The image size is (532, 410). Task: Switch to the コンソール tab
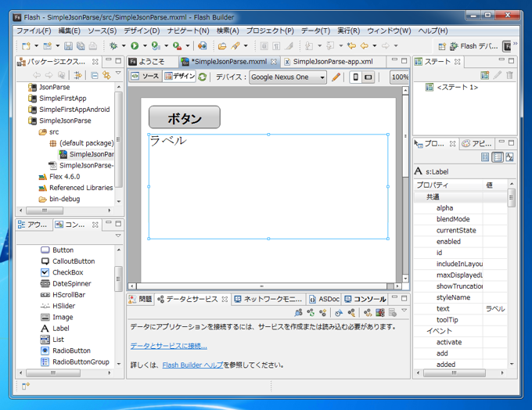click(x=365, y=299)
